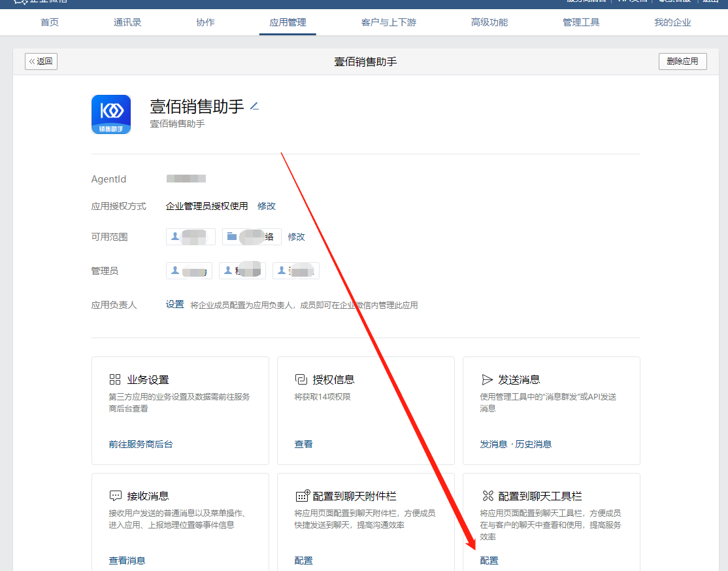This screenshot has height=571, width=728.
Task: Click 查看 under 授权信息
Action: [x=304, y=444]
